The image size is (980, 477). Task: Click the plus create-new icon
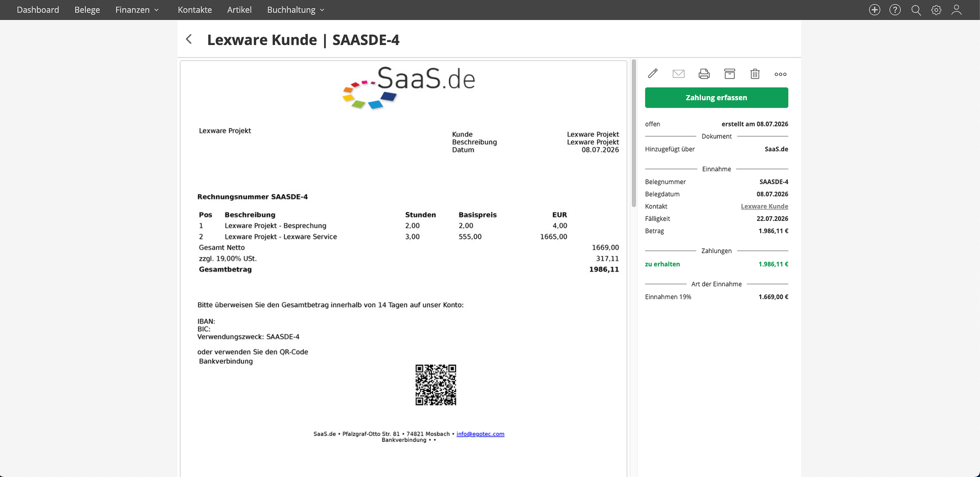coord(874,10)
